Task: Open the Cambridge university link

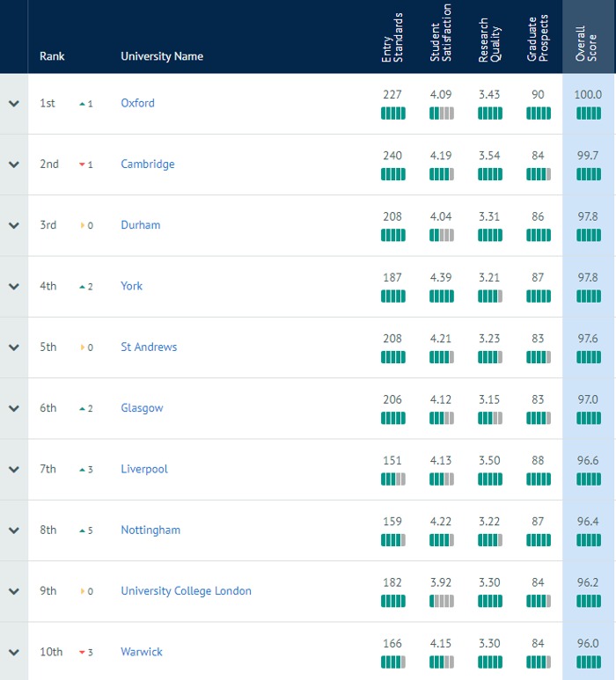Action: (148, 165)
